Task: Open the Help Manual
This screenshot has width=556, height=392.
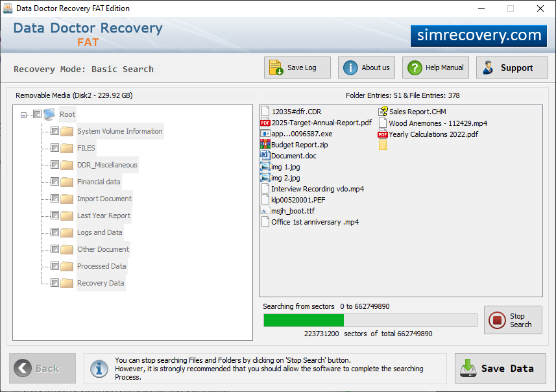Action: (x=435, y=67)
